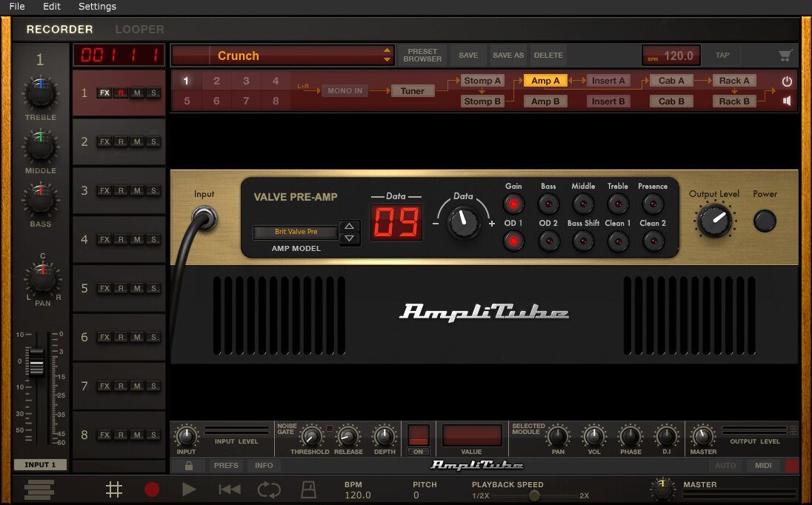The image size is (812, 505).
Task: Toggle record arm R on track 1
Action: [x=121, y=93]
